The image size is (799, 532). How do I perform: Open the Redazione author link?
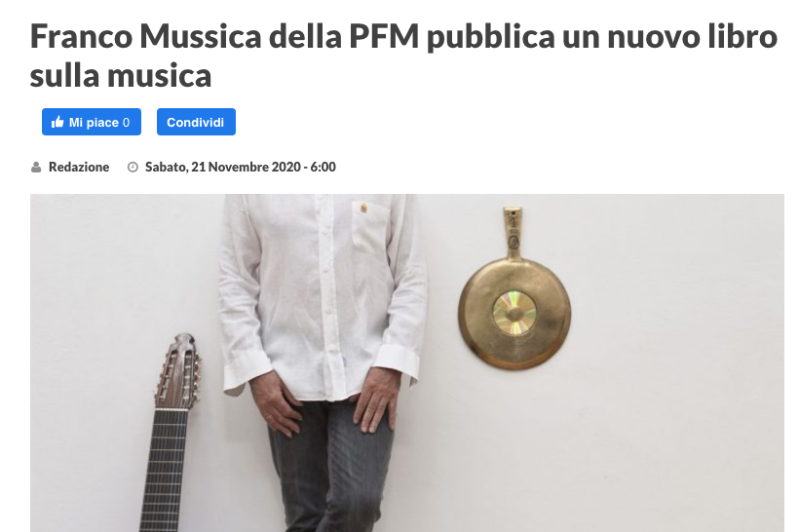tap(79, 168)
